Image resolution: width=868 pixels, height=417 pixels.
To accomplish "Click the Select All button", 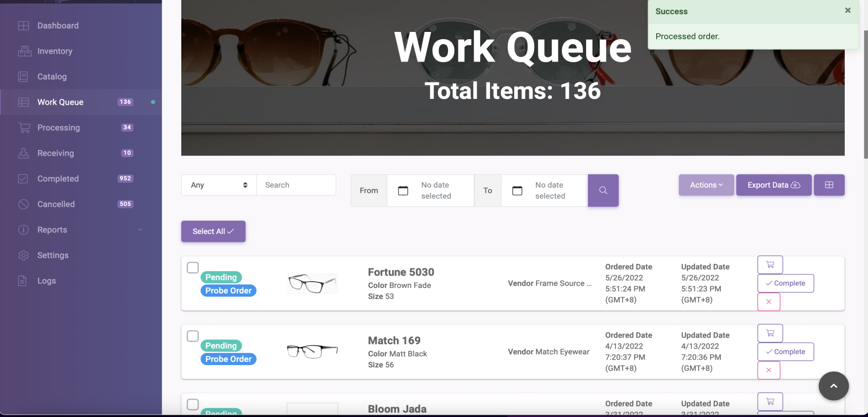I will click(214, 232).
